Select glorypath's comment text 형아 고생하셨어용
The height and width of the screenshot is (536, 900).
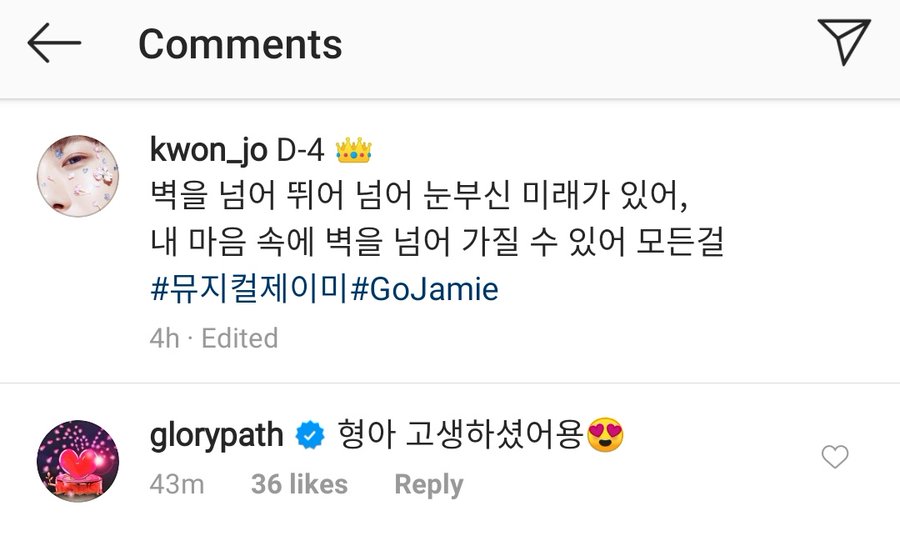(460, 435)
